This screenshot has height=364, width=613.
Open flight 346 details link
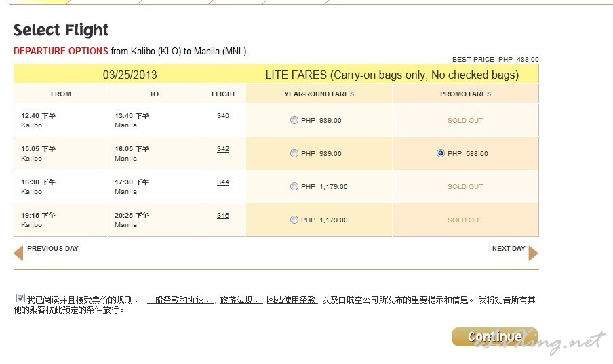tap(223, 216)
